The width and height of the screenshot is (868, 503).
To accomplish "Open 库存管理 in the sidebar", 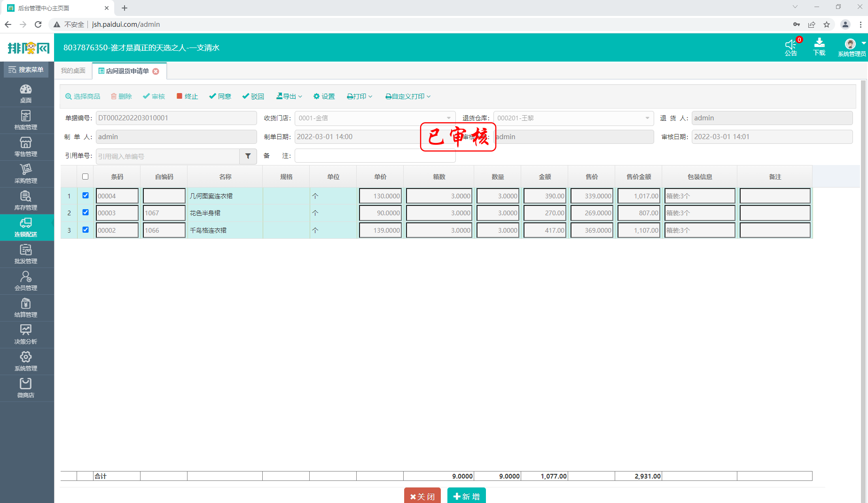I will (26, 201).
